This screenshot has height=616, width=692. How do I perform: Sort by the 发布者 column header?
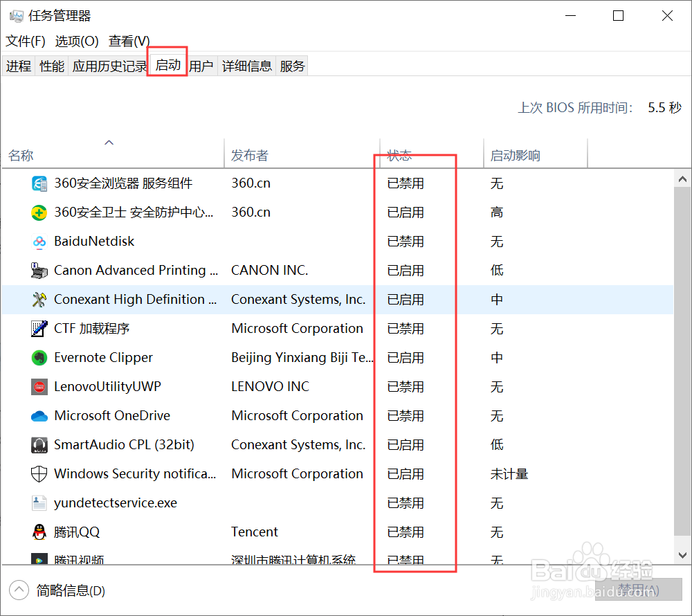click(302, 155)
